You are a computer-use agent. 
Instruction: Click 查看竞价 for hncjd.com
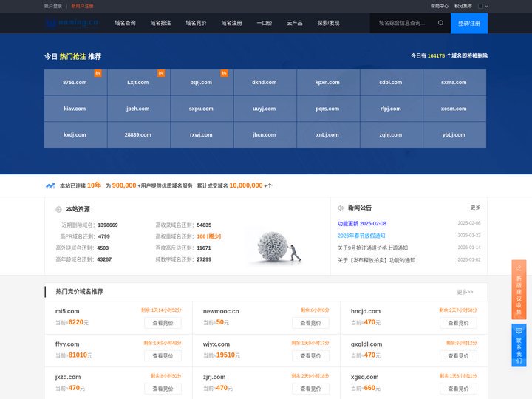pos(458,323)
